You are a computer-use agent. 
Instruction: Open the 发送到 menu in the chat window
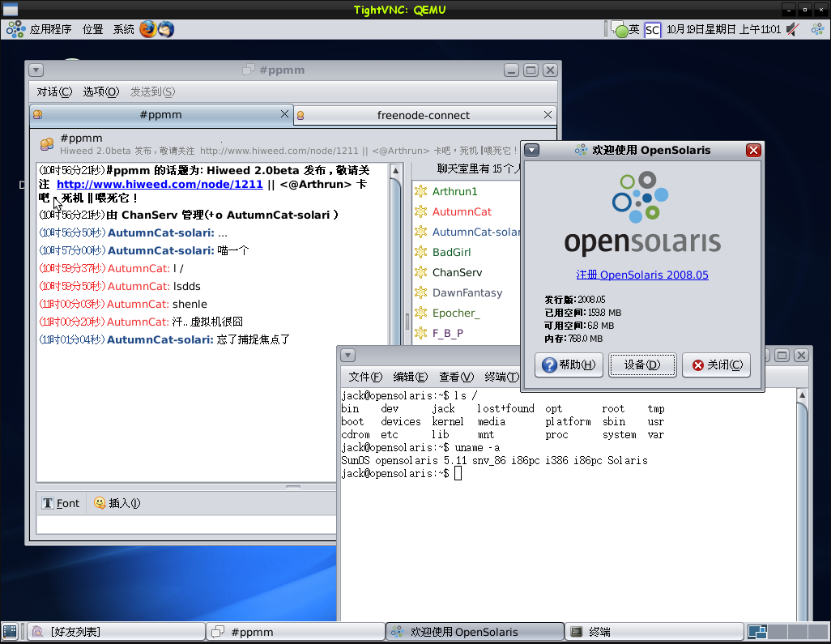click(x=152, y=92)
